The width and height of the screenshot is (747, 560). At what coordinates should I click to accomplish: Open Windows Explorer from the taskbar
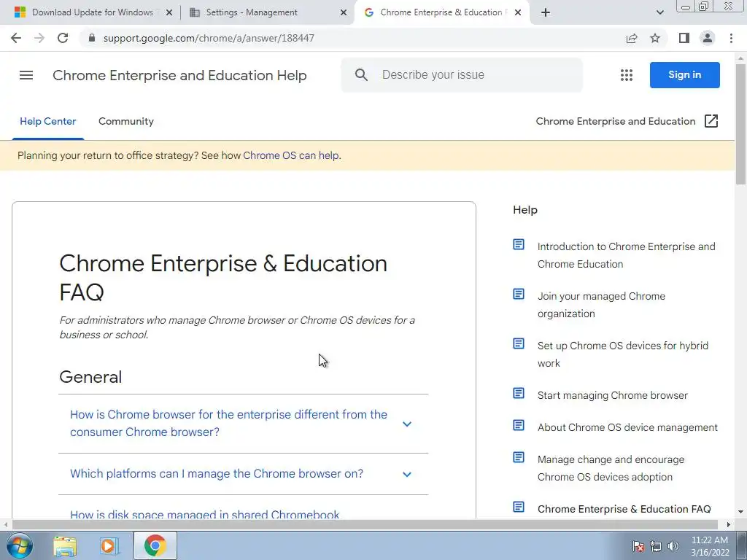[65, 545]
